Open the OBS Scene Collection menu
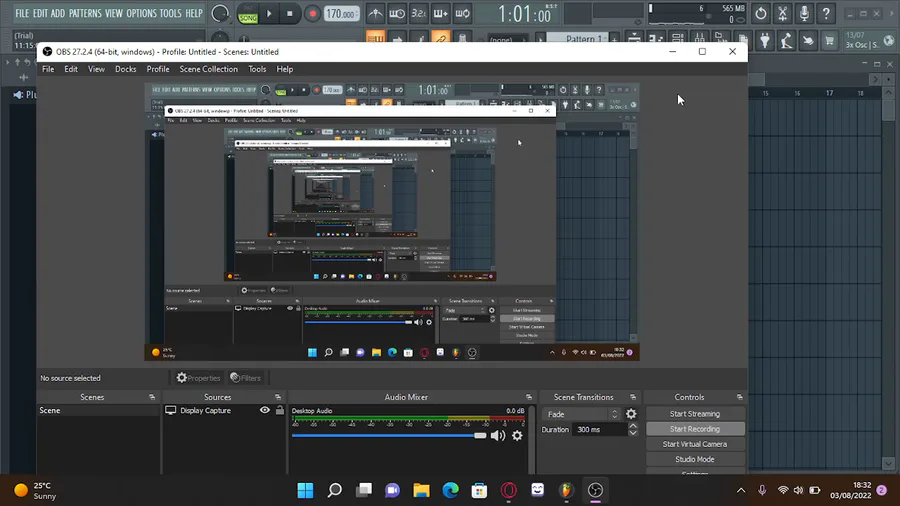Screen dimensions: 900x506 pyautogui.click(x=208, y=69)
